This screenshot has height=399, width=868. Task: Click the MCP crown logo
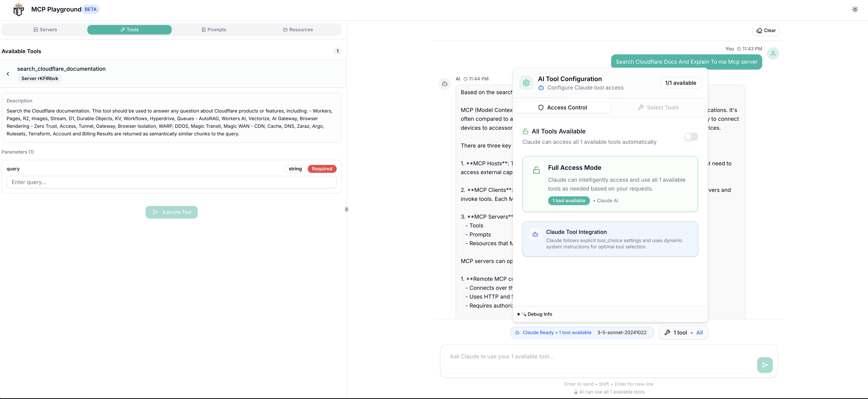[x=19, y=9]
